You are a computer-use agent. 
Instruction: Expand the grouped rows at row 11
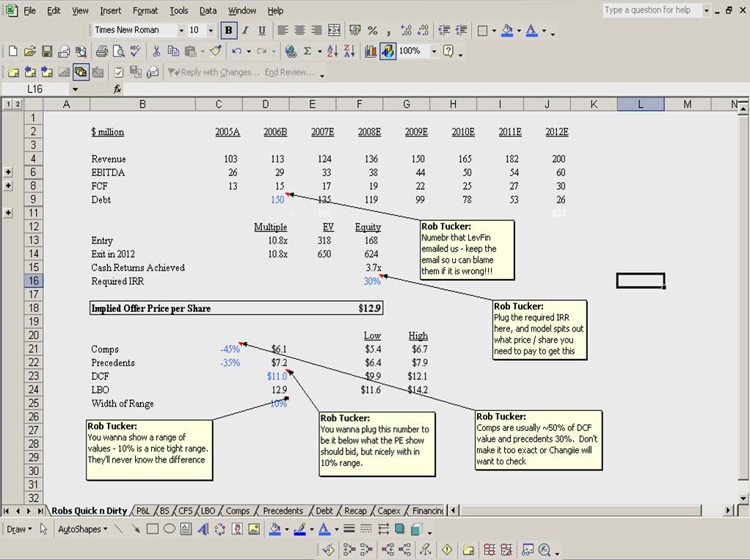point(8,213)
